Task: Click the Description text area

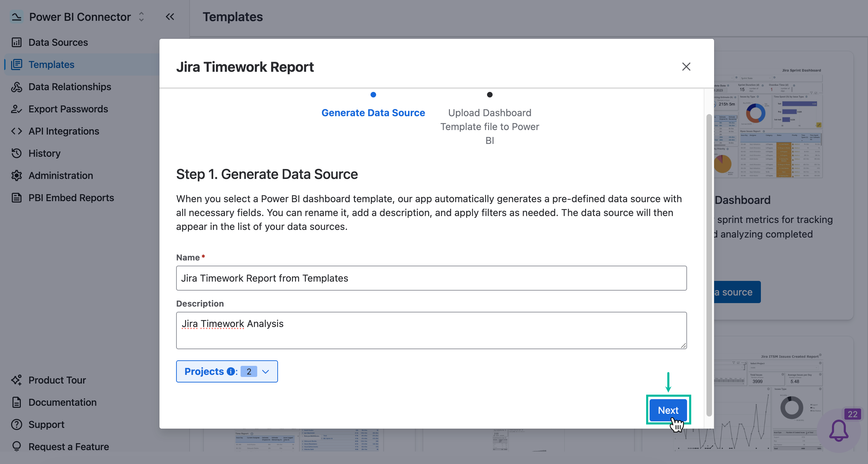Action: [x=432, y=330]
